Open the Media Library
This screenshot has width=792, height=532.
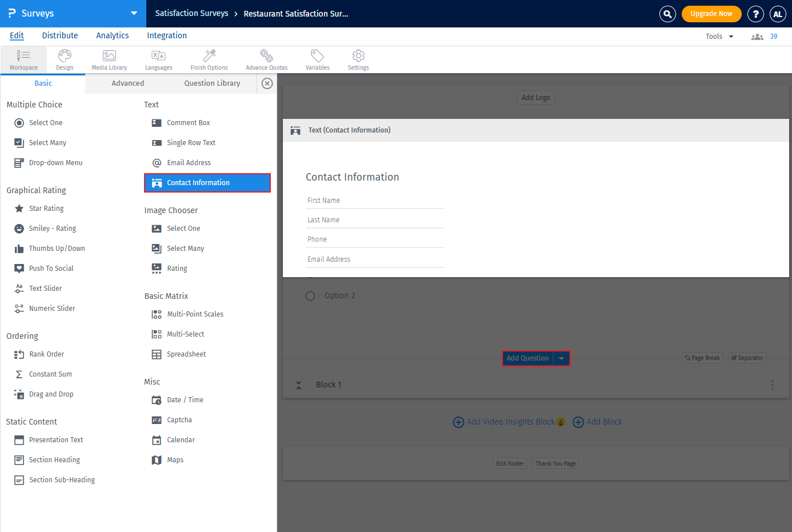(109, 59)
